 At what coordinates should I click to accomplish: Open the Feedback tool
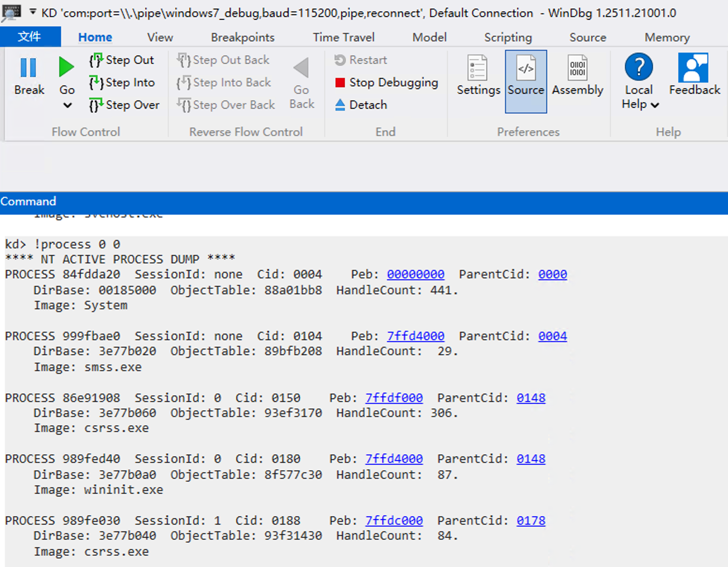694,75
